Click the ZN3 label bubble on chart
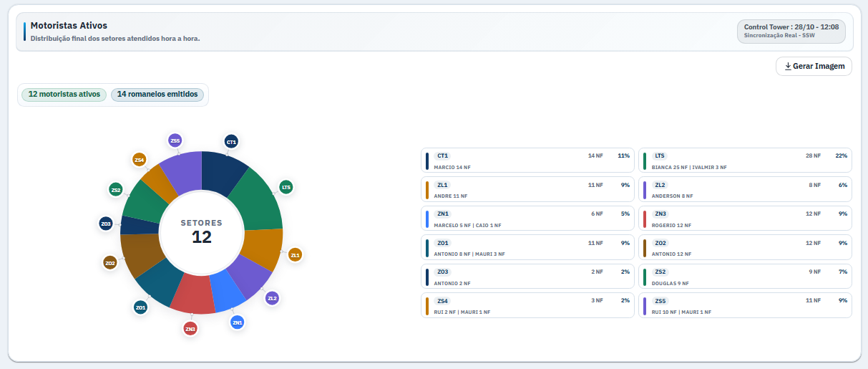868x369 pixels. click(x=190, y=329)
